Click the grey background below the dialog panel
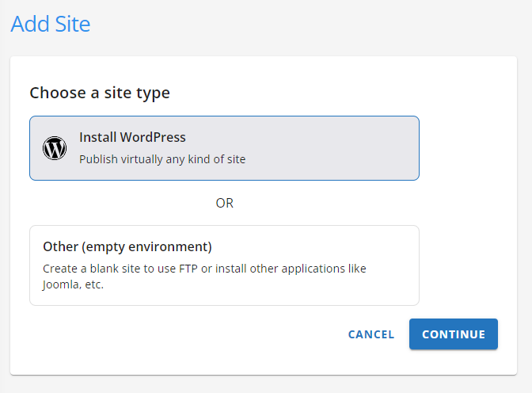532x393 pixels. (266, 384)
